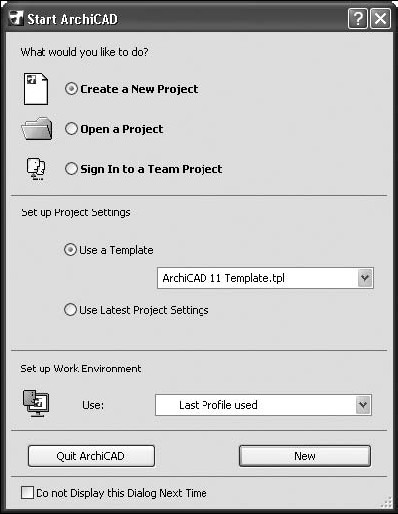Image resolution: width=398 pixels, height=514 pixels.
Task: Enable Do not Display this Dialog checkbox
Action: [x=27, y=492]
